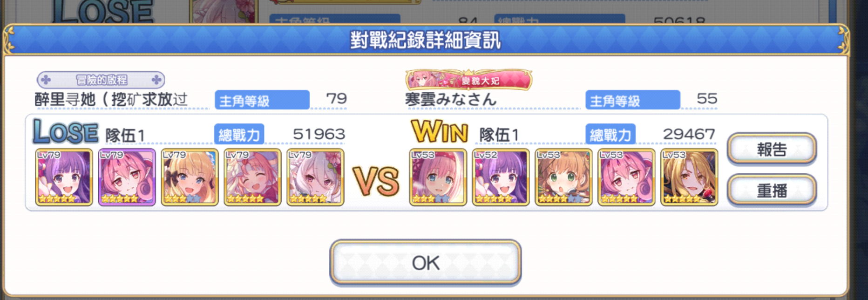Click the 重播 replay button

point(772,190)
